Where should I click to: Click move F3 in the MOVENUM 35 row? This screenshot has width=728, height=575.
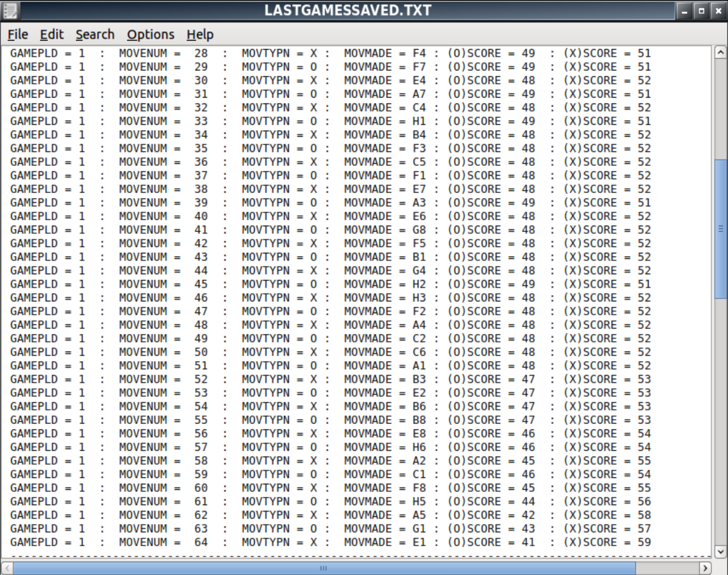tap(419, 148)
